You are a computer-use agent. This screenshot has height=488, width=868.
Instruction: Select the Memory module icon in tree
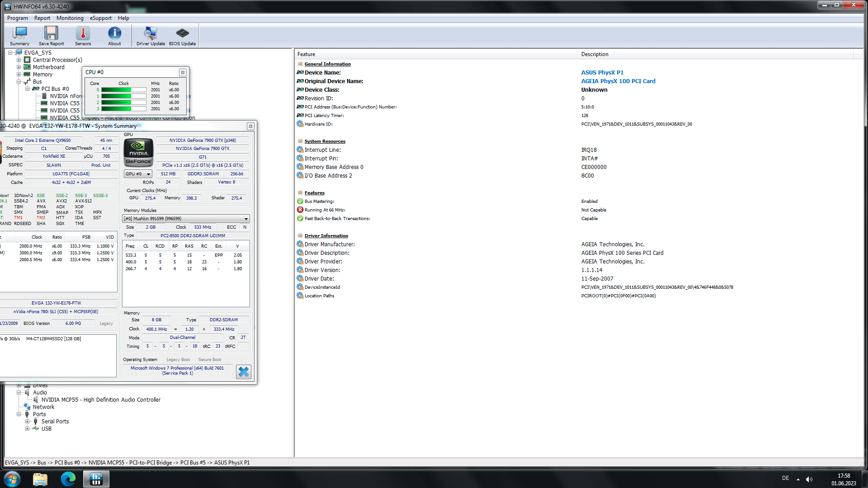point(27,74)
